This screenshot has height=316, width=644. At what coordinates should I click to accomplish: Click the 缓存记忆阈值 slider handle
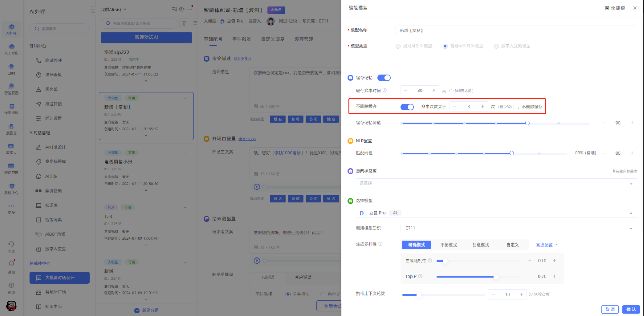click(527, 123)
